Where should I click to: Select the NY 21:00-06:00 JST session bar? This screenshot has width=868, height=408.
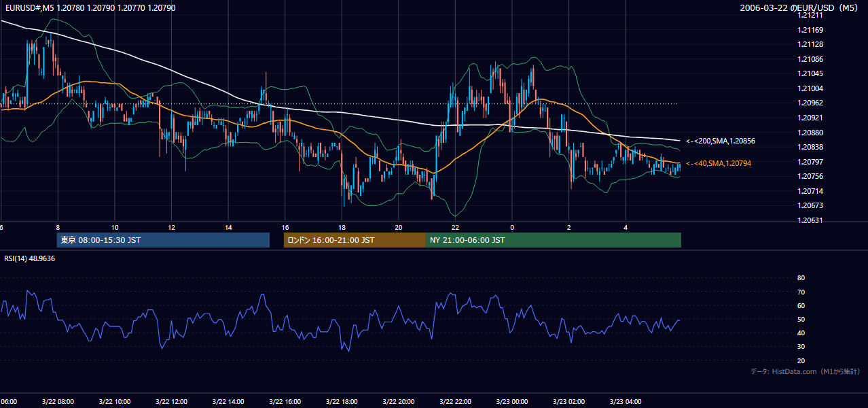(x=554, y=240)
